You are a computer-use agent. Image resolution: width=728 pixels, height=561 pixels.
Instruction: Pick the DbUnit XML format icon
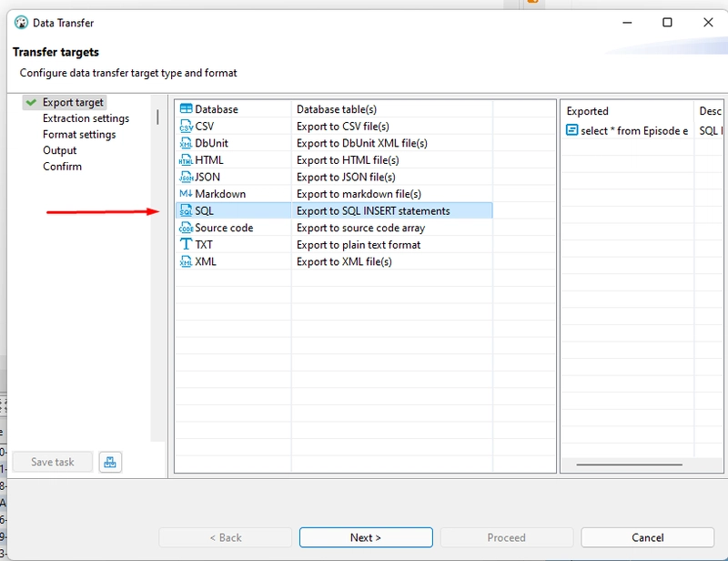click(x=187, y=143)
